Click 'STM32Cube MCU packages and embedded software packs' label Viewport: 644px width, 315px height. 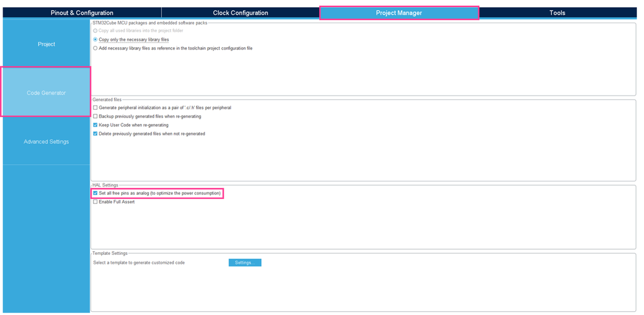150,23
